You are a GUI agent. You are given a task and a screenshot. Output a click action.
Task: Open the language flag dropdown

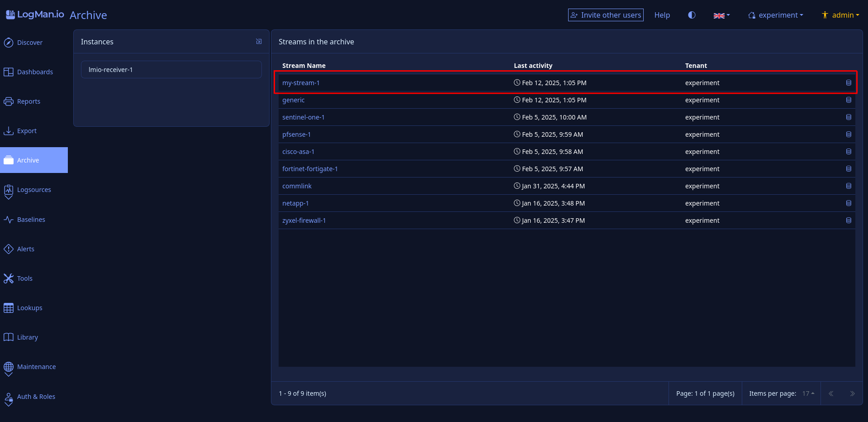tap(721, 15)
